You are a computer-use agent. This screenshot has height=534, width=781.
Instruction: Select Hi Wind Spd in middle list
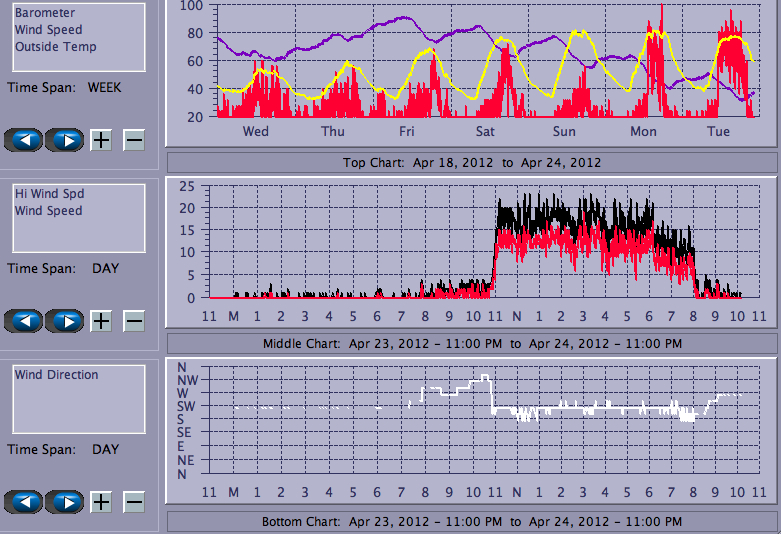point(48,194)
